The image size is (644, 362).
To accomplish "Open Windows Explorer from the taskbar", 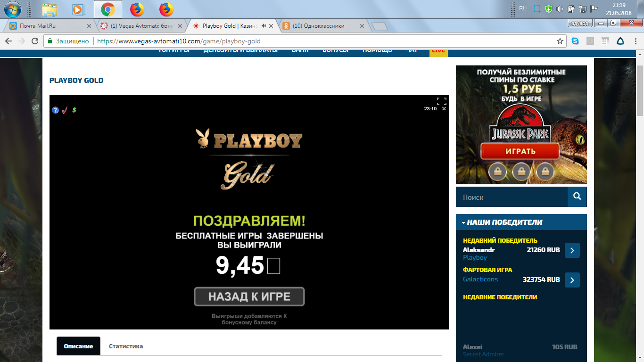I will click(x=50, y=9).
